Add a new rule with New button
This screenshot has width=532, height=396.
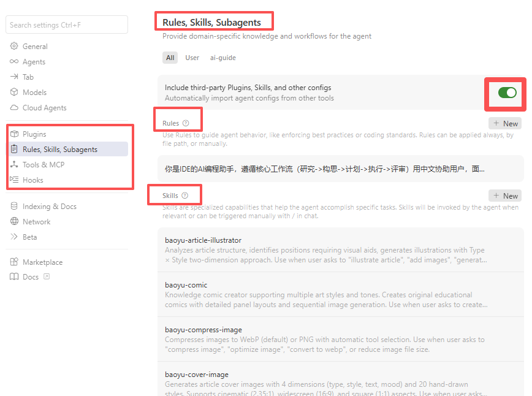505,123
